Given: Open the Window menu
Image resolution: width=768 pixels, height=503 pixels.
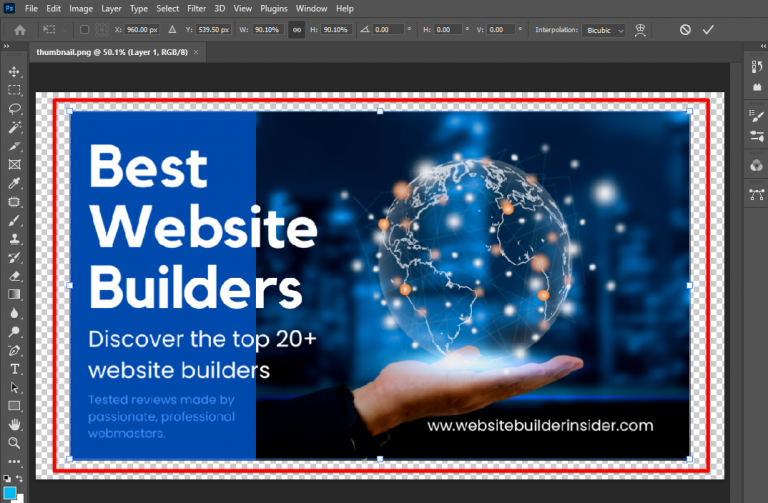Looking at the screenshot, I should (312, 8).
